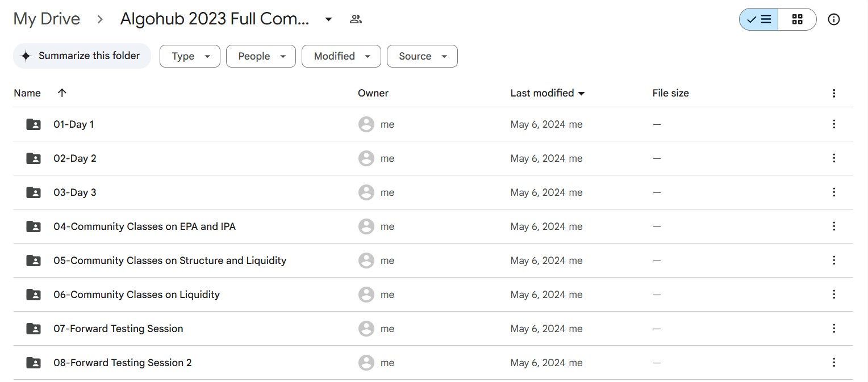Viewport: 868px width, 382px height.
Task: Click the shared folder icon for 03-Day 3
Action: coord(34,192)
